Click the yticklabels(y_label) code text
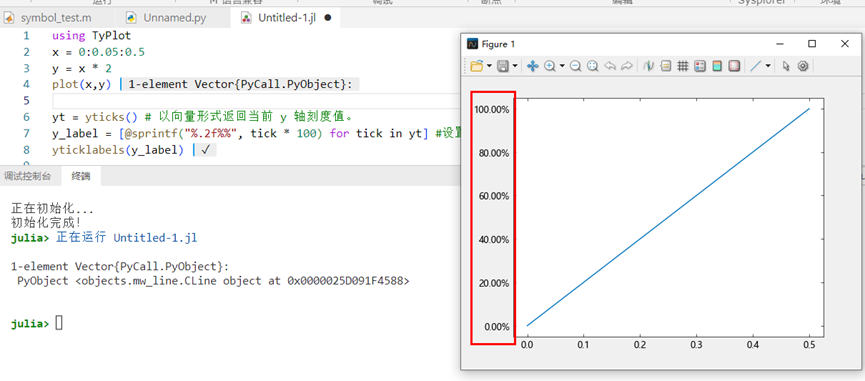 118,150
